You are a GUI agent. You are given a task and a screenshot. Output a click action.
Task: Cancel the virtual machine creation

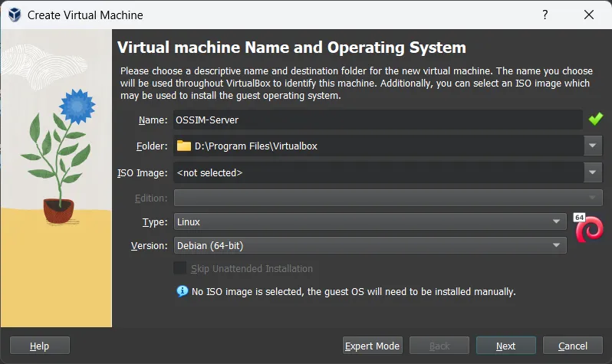tap(573, 346)
